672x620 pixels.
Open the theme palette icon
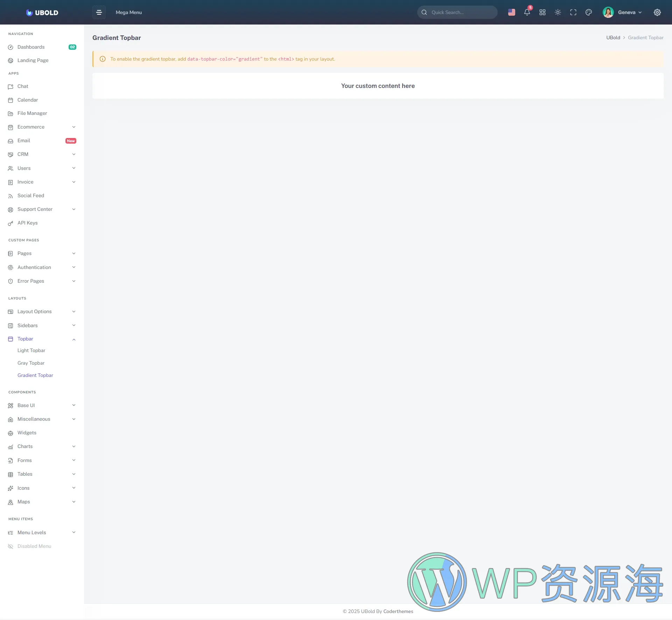tap(589, 12)
